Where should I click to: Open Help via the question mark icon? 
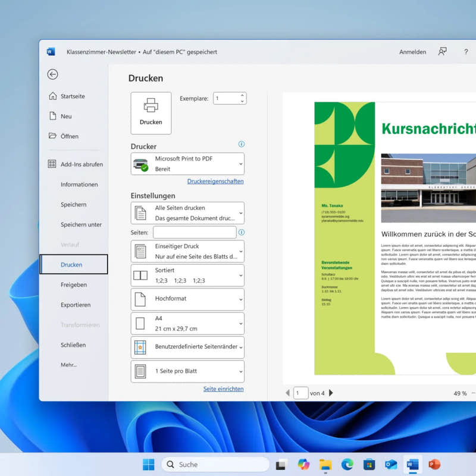pyautogui.click(x=466, y=52)
